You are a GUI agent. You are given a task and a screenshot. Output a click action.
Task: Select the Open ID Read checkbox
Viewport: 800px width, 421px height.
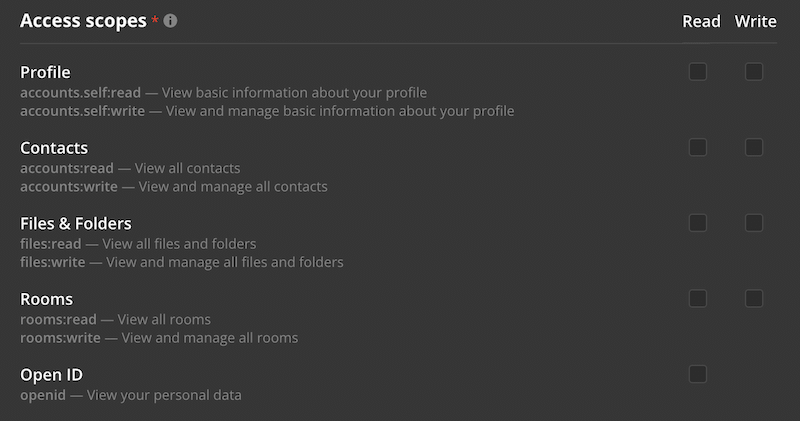pyautogui.click(x=698, y=374)
